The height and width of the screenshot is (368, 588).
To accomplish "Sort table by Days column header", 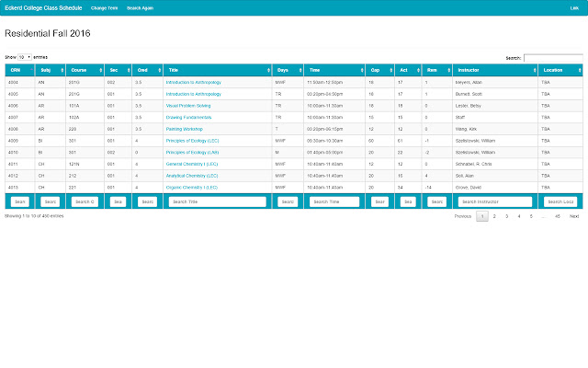I will pyautogui.click(x=288, y=70).
